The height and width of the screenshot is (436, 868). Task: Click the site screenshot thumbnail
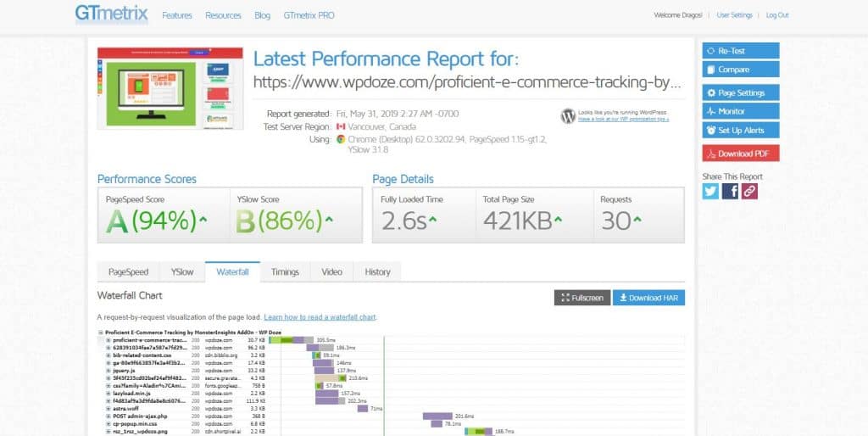pos(170,88)
